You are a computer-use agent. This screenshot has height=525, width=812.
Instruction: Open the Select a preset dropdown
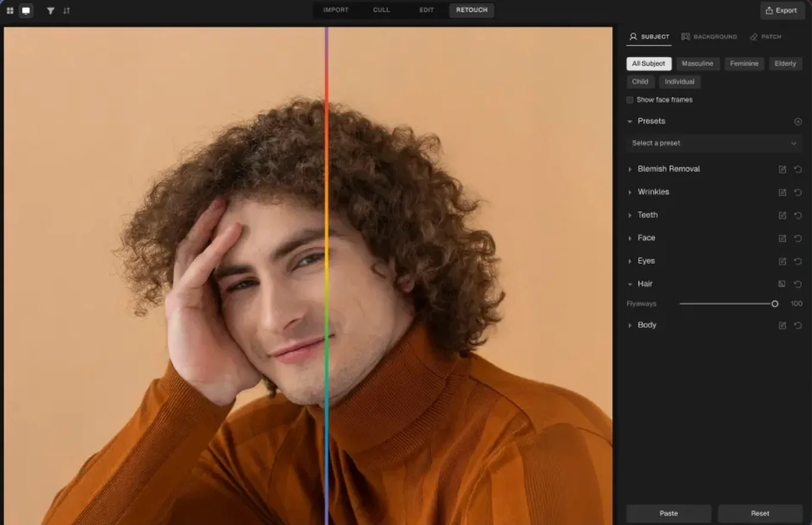(x=714, y=143)
